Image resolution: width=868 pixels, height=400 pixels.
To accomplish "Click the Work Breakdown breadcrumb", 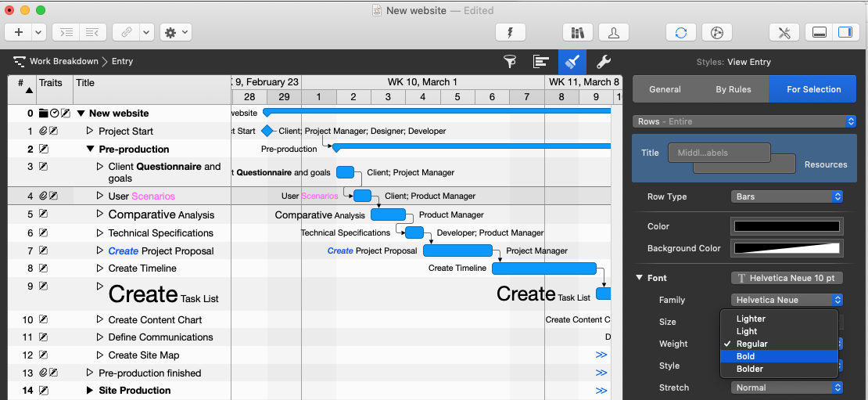I will click(63, 61).
